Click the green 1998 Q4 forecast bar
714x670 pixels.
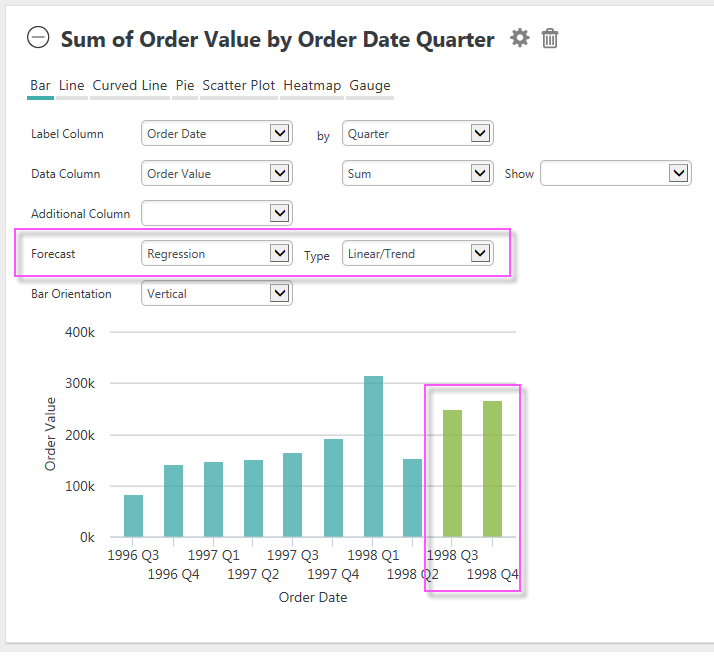[x=492, y=469]
